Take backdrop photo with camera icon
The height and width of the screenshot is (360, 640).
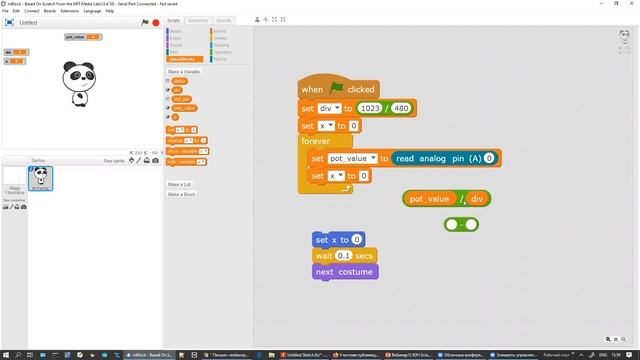coord(24,207)
